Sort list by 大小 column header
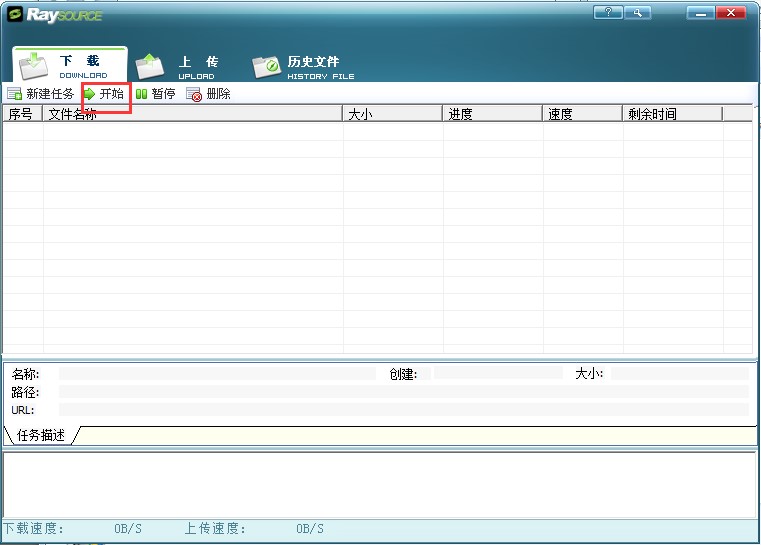This screenshot has height=545, width=761. pyautogui.click(x=392, y=114)
